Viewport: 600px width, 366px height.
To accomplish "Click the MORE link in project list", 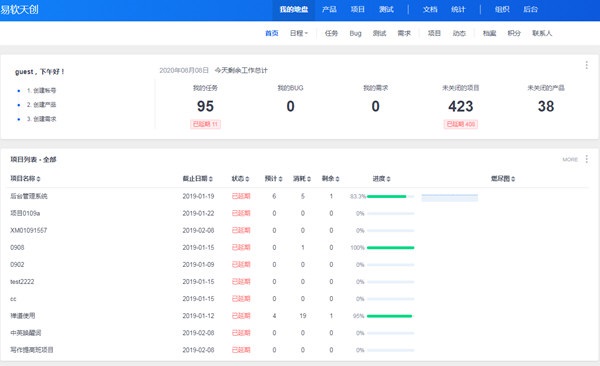I will pyautogui.click(x=570, y=159).
